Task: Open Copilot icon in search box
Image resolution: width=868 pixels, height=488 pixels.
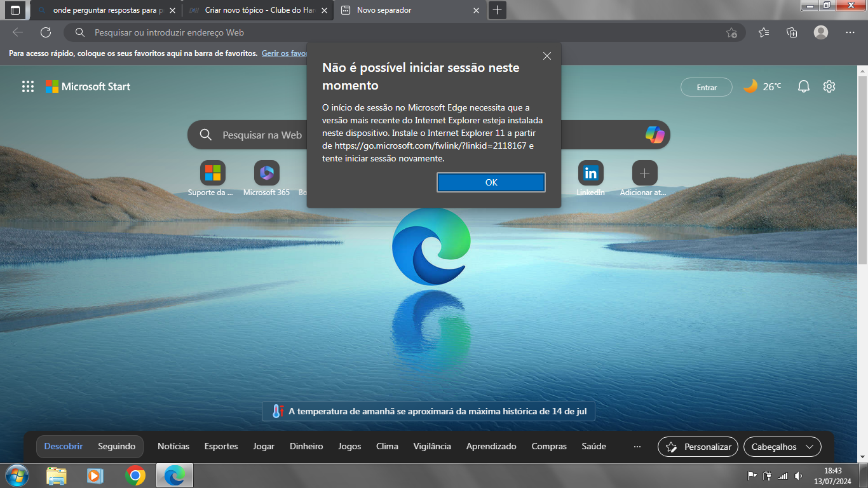Action: click(x=654, y=134)
